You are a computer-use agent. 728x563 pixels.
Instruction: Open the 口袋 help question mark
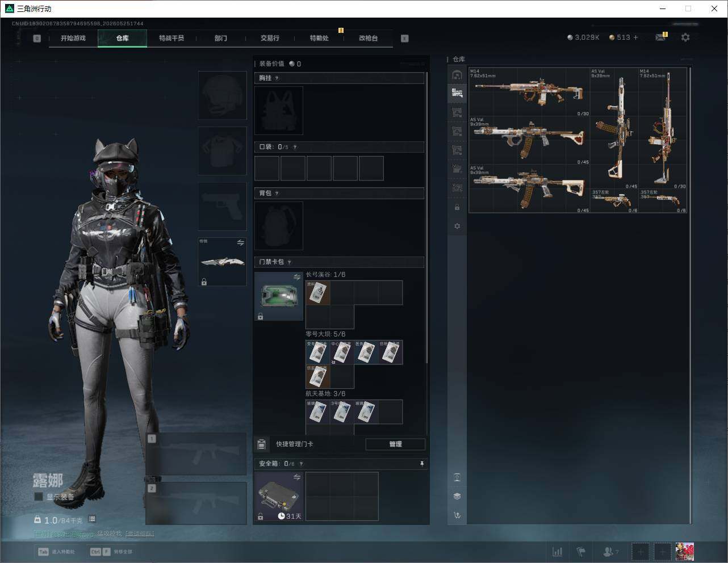tap(295, 147)
